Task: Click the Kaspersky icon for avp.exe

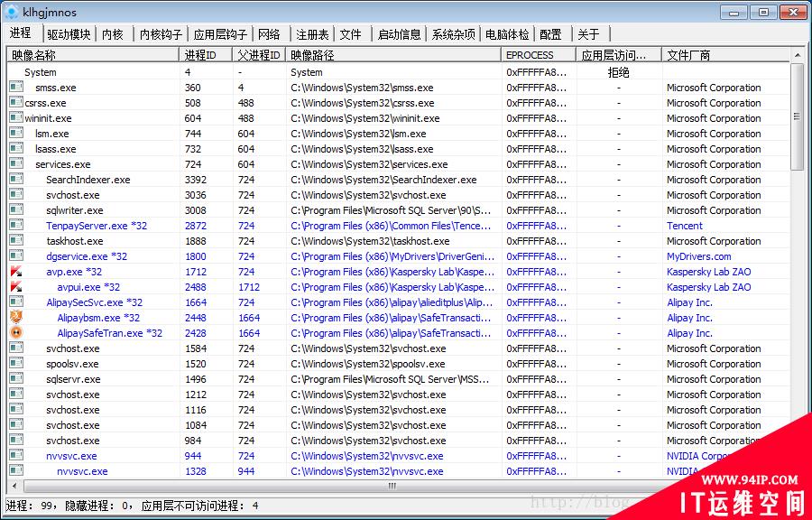Action: (16, 272)
